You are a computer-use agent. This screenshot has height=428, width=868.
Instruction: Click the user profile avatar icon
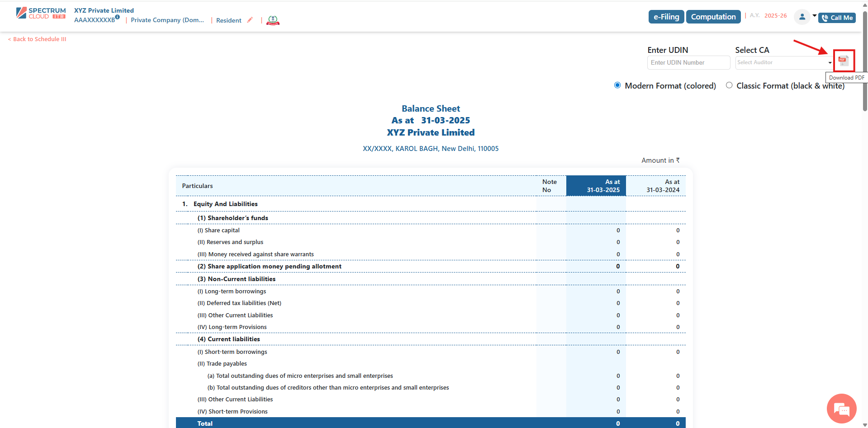802,17
